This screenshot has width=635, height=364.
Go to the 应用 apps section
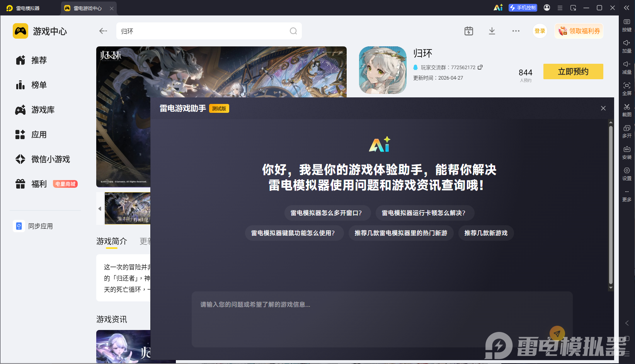click(32, 134)
